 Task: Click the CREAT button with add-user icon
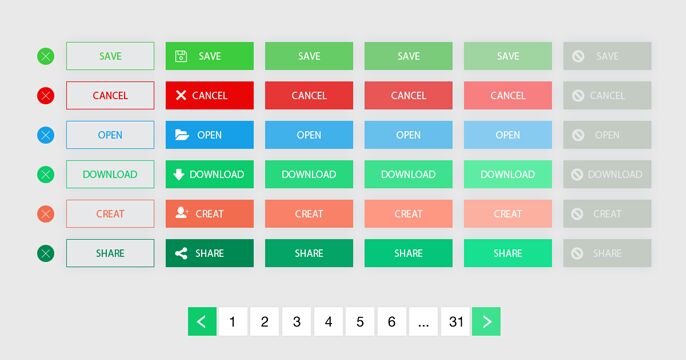pos(210,213)
